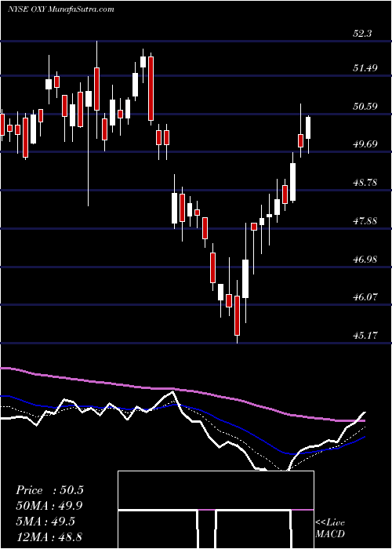Click the Price : 50.5 readout
This screenshot has height=549, width=392.
coord(49,490)
